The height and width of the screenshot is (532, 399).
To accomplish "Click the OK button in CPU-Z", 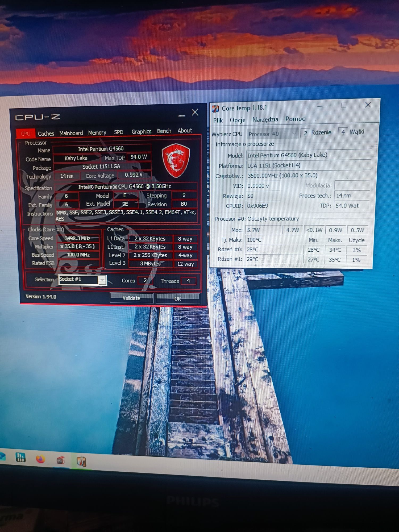I will [178, 298].
